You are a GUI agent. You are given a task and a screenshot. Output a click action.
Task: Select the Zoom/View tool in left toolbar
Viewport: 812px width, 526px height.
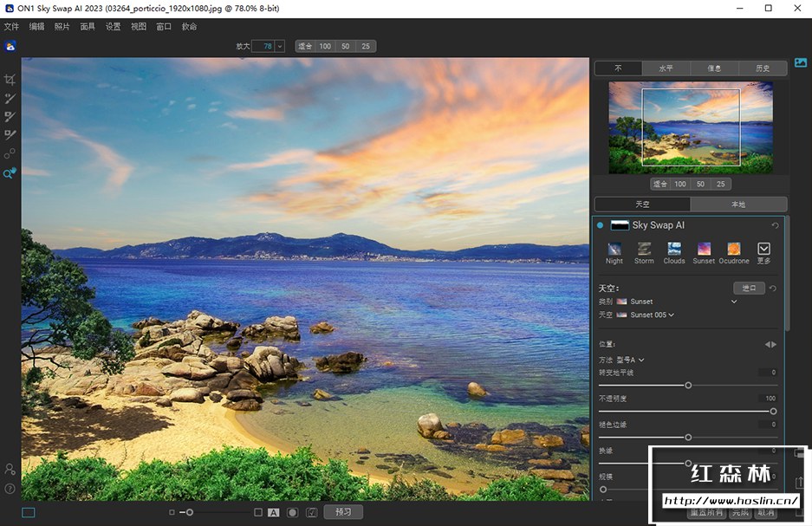(10, 173)
